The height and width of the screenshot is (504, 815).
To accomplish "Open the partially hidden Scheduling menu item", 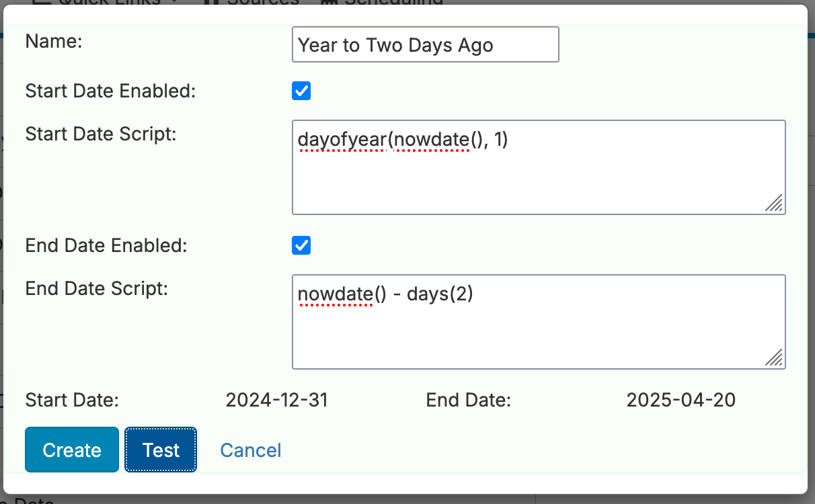I will tap(381, 2).
